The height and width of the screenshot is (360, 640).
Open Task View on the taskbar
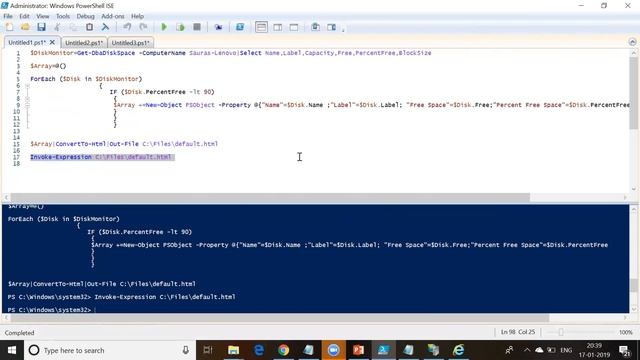tap(208, 350)
